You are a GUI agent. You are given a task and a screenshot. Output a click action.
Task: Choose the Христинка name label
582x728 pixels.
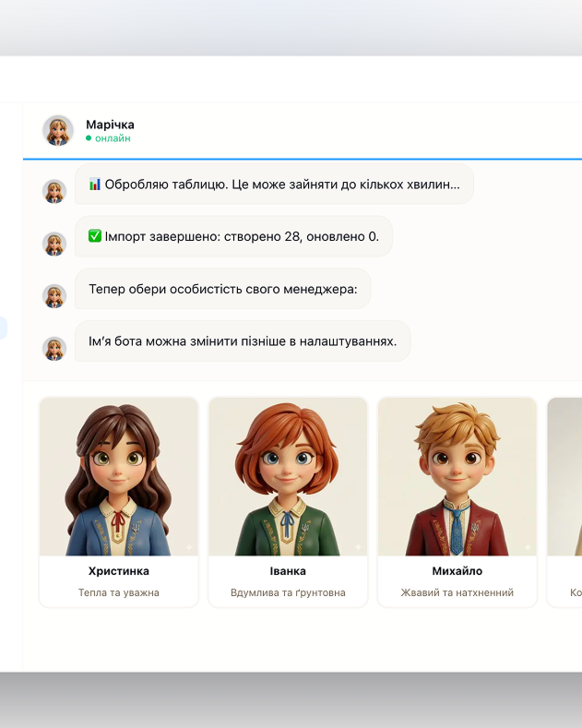click(119, 571)
